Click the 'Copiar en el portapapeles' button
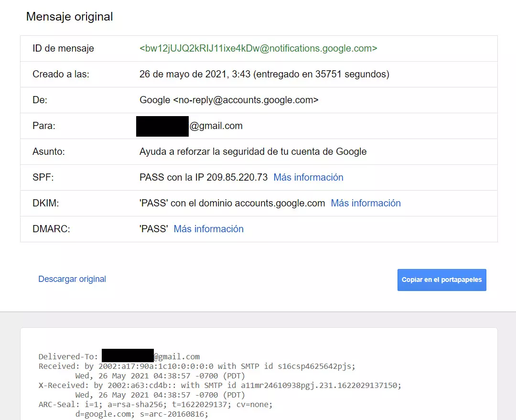Viewport: 516px width, 420px height. 441,280
